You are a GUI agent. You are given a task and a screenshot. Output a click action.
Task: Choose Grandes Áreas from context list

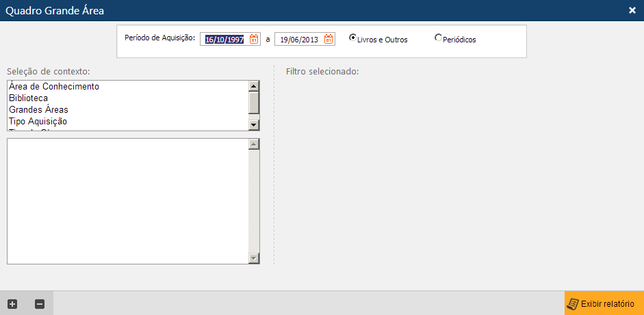point(38,109)
